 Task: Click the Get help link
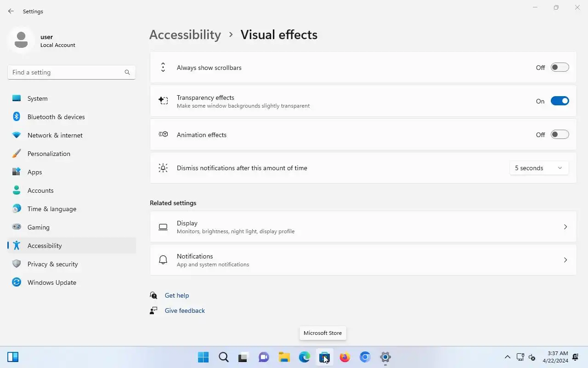(177, 295)
